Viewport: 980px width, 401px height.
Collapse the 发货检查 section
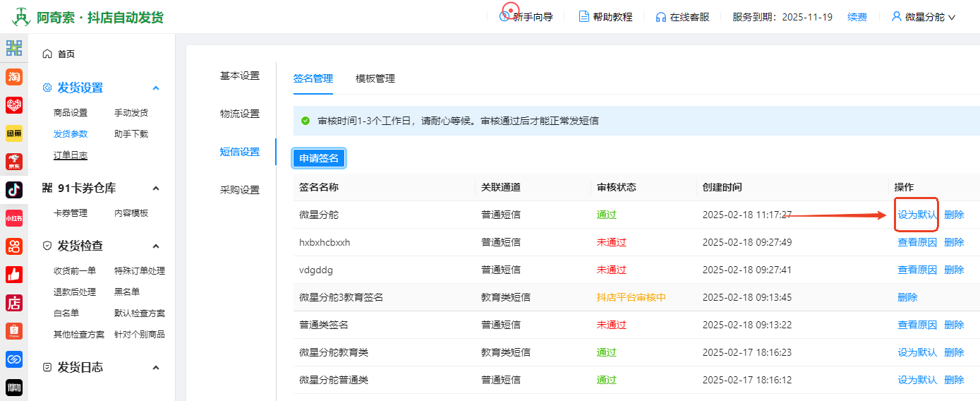156,246
